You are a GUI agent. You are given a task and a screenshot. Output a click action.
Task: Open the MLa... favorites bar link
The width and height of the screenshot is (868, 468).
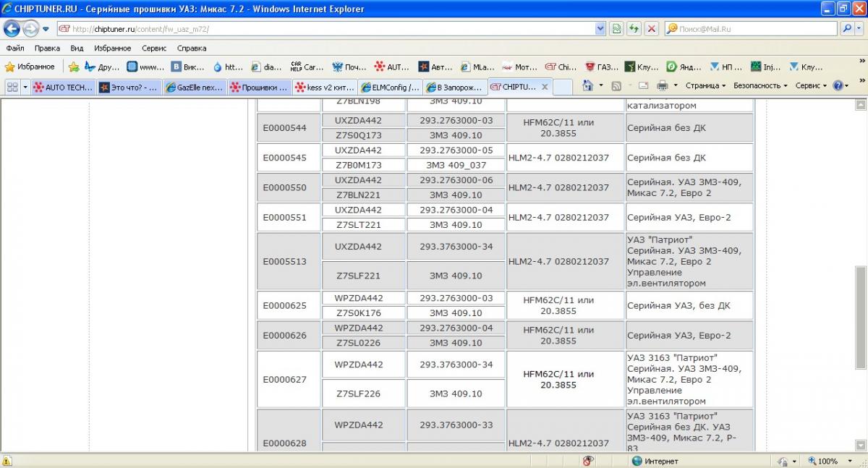click(x=477, y=67)
